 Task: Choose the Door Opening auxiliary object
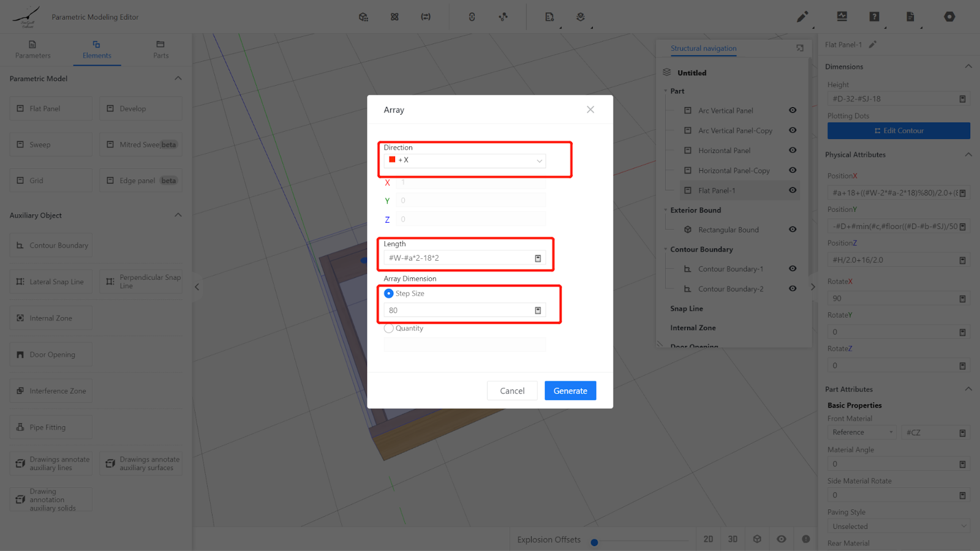pos(51,354)
